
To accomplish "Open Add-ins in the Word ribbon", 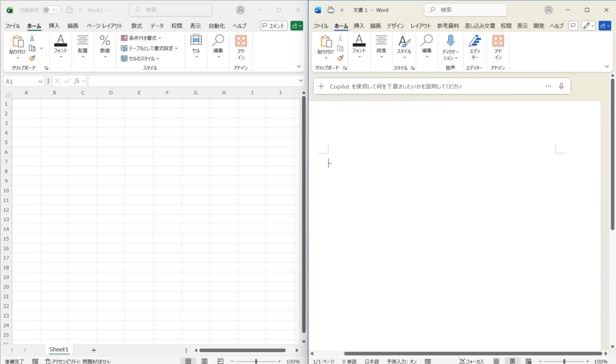I will click(x=497, y=41).
